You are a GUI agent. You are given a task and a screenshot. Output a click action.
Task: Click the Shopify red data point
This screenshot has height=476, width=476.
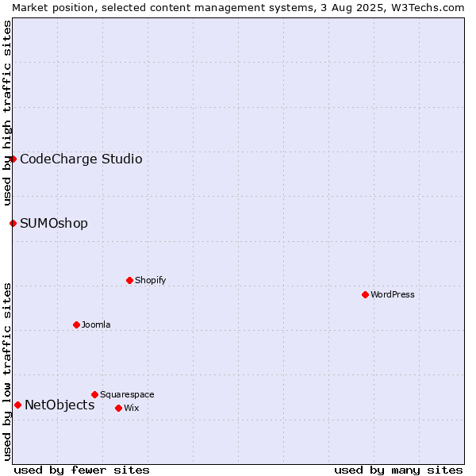click(129, 280)
